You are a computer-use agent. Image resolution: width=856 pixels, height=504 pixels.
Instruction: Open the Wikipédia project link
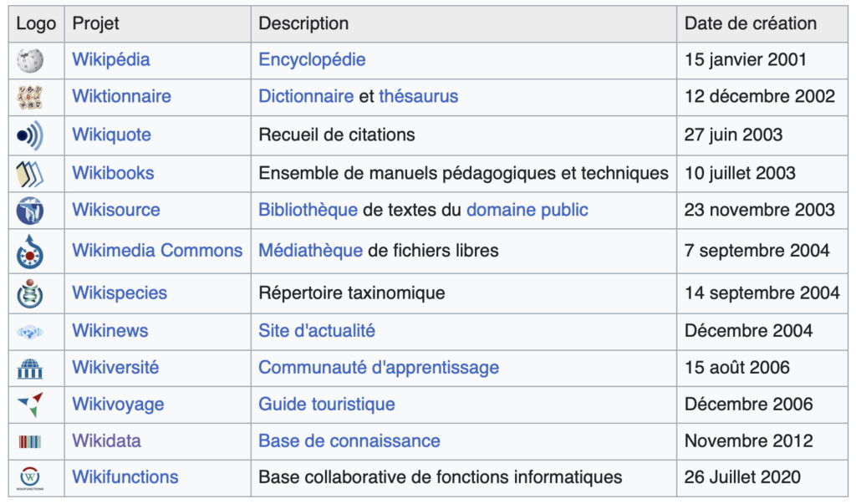coord(111,60)
